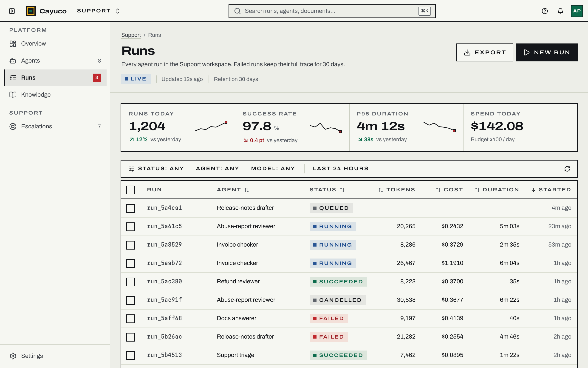Click the Overview grid icon
Image resolution: width=588 pixels, height=368 pixels.
pyautogui.click(x=13, y=43)
